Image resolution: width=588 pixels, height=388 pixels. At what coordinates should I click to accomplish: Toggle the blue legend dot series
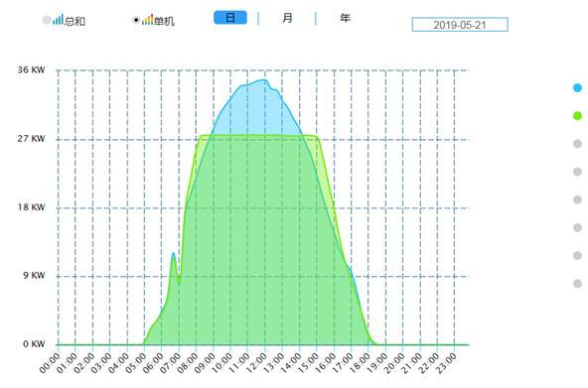click(x=577, y=88)
